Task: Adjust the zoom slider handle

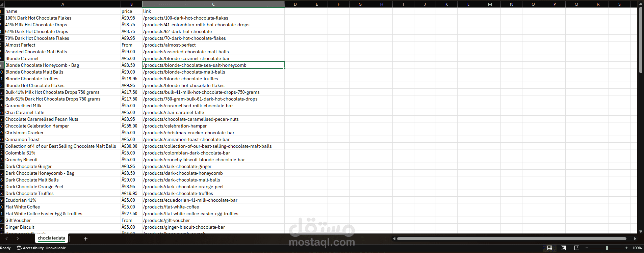Action: pyautogui.click(x=607, y=248)
